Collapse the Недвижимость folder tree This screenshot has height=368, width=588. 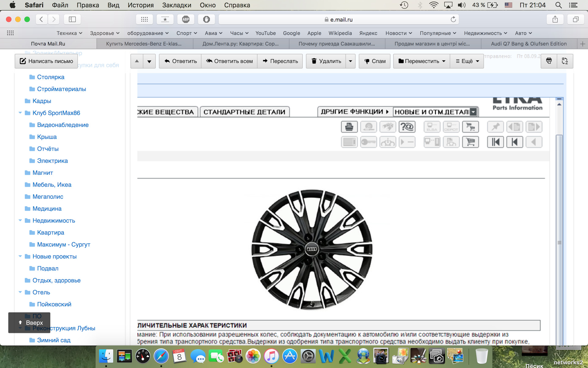tap(20, 220)
